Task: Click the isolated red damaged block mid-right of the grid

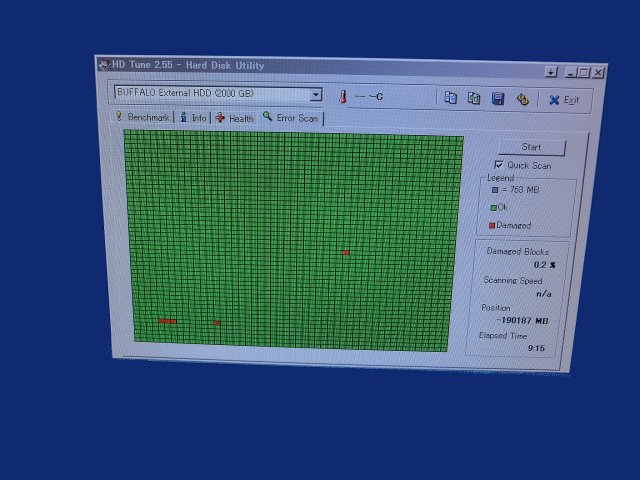Action: (x=346, y=253)
